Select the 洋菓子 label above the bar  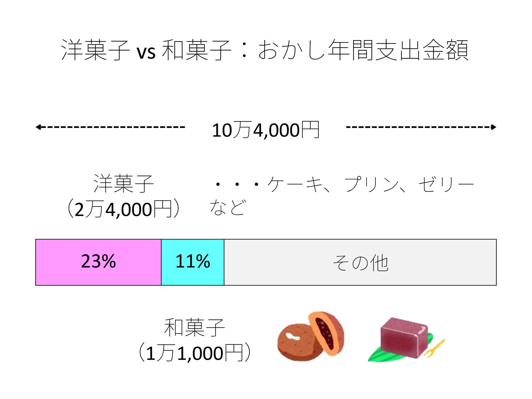tap(124, 183)
